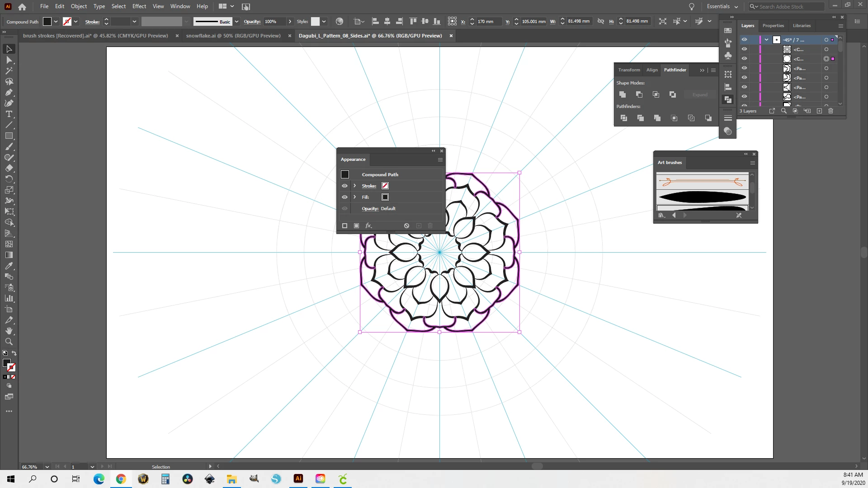Click the Fill color swatch in Appearance
Screen dimensions: 868x488
(385, 197)
